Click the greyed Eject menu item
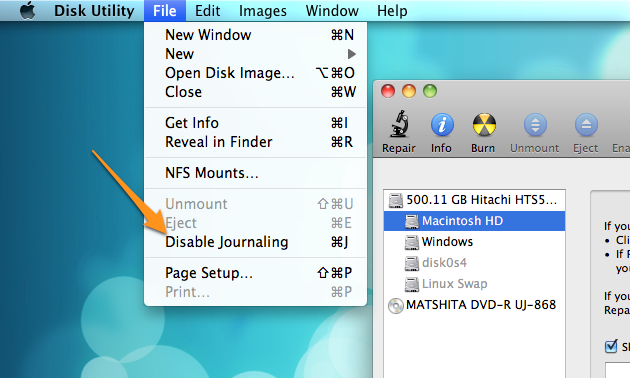Screen dimensions: 630x378 click(x=256, y=223)
